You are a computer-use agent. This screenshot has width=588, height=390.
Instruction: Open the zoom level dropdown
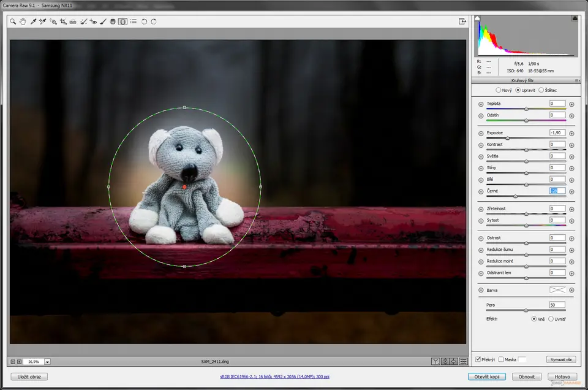(47, 362)
